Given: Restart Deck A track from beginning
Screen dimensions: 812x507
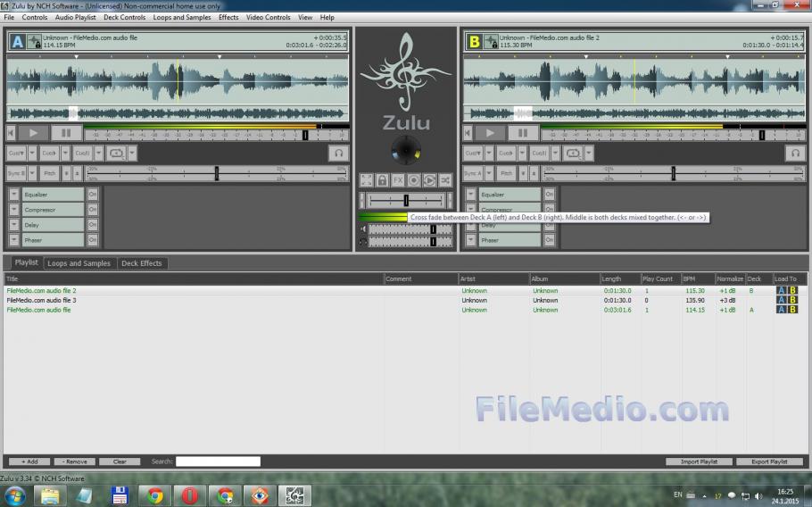Looking at the screenshot, I should pos(11,133).
